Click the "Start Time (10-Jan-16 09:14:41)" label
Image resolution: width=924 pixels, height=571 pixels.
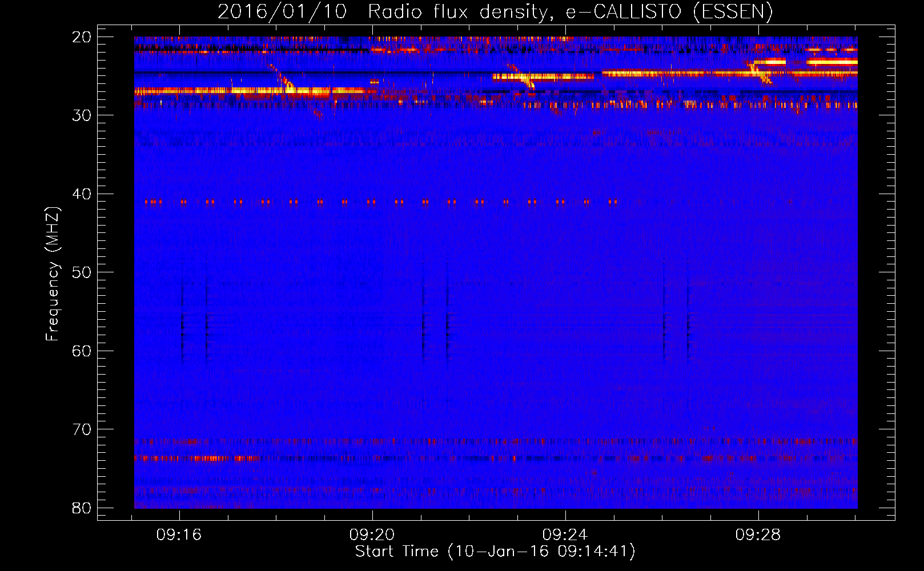(x=495, y=552)
